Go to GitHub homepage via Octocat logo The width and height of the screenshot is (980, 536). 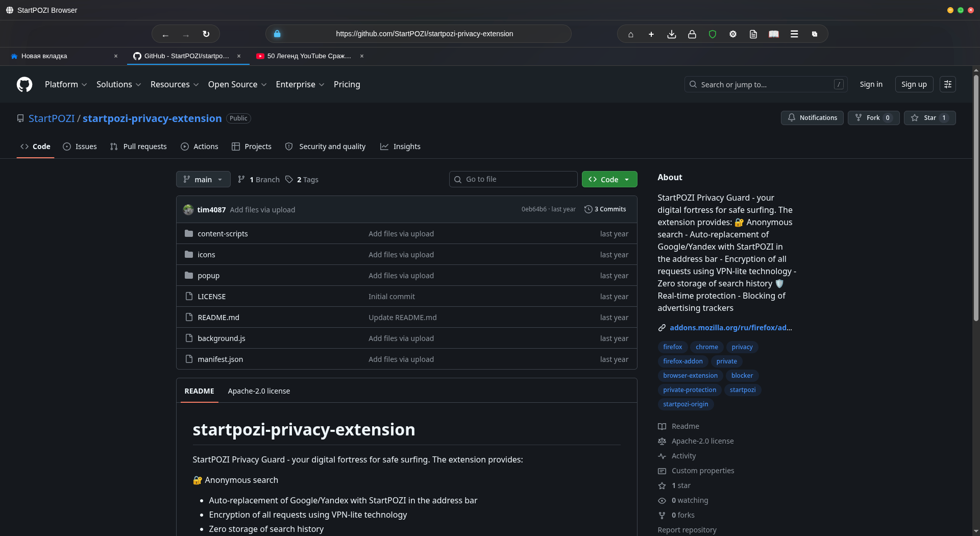point(24,84)
